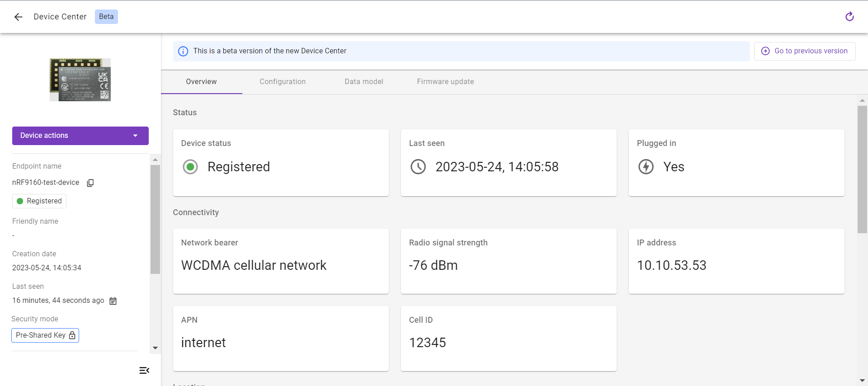Click the beta version banner message

tap(270, 51)
